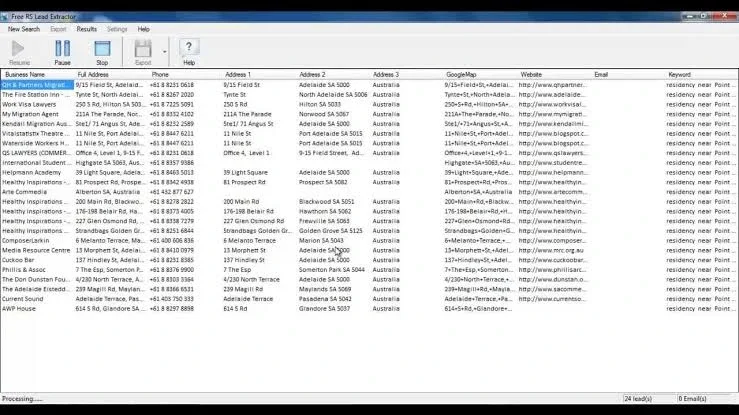
Task: Click the Keyword column header
Action: pyautogui.click(x=702, y=74)
